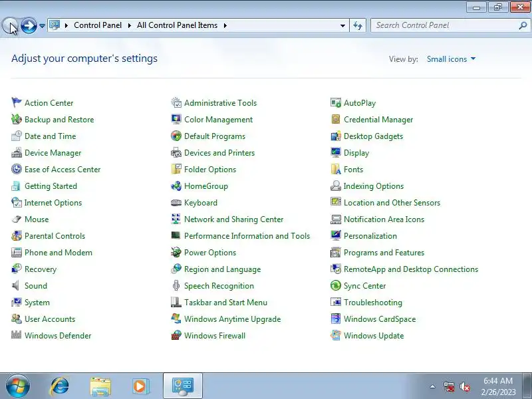Open the Credential Manager safe icon
Screen dimensions: 532x399
(336, 119)
